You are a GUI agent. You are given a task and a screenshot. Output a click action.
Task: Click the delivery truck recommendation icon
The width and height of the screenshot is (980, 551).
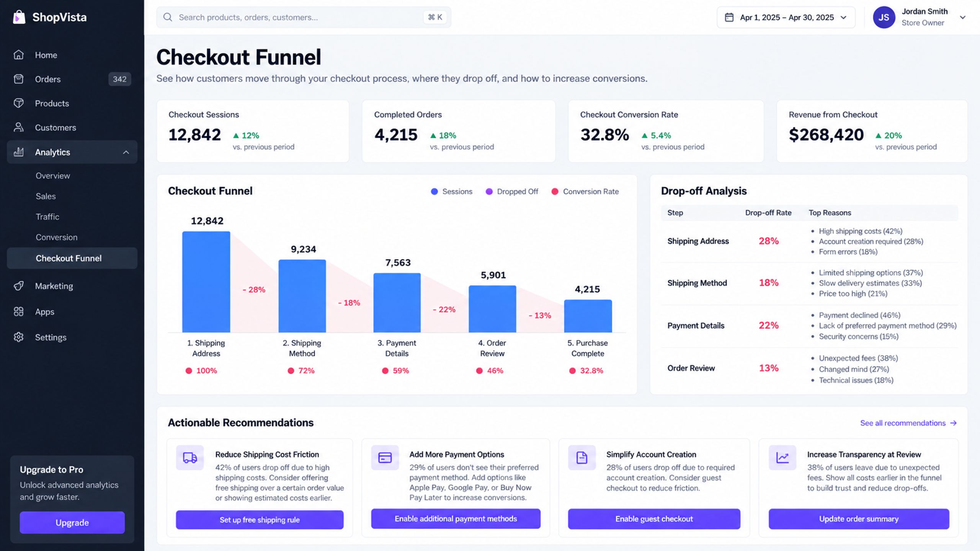[x=190, y=458]
